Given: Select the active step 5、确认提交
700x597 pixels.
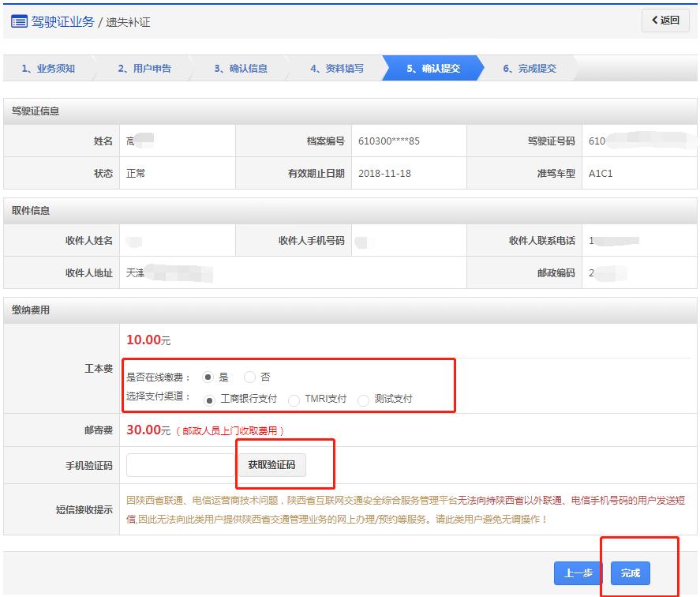Looking at the screenshot, I should pos(433,69).
